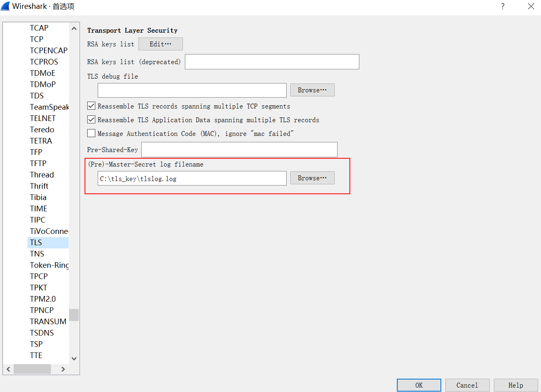Select TIME protocol
The image size is (541, 392).
coord(39,209)
